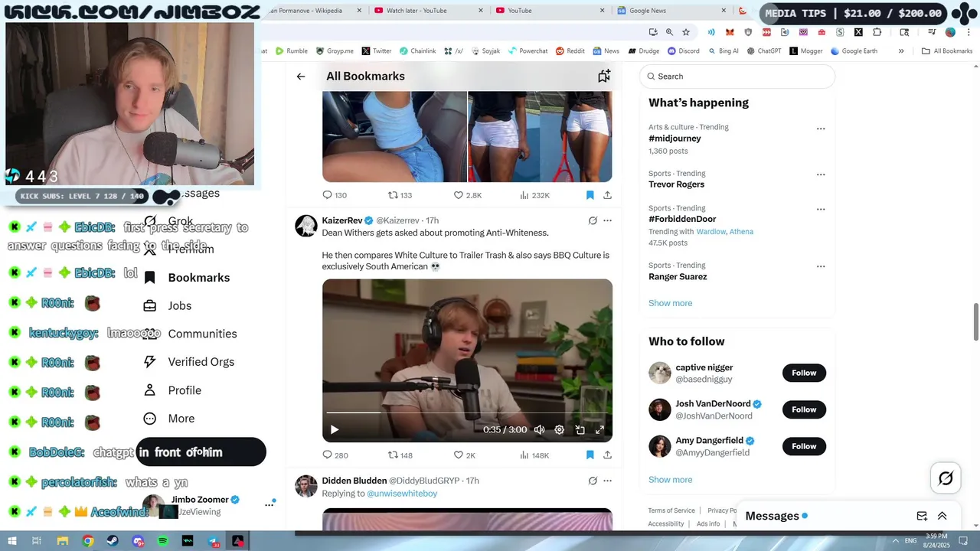Click the page vertical scrollbar thumb
The height and width of the screenshot is (551, 980).
975,321
